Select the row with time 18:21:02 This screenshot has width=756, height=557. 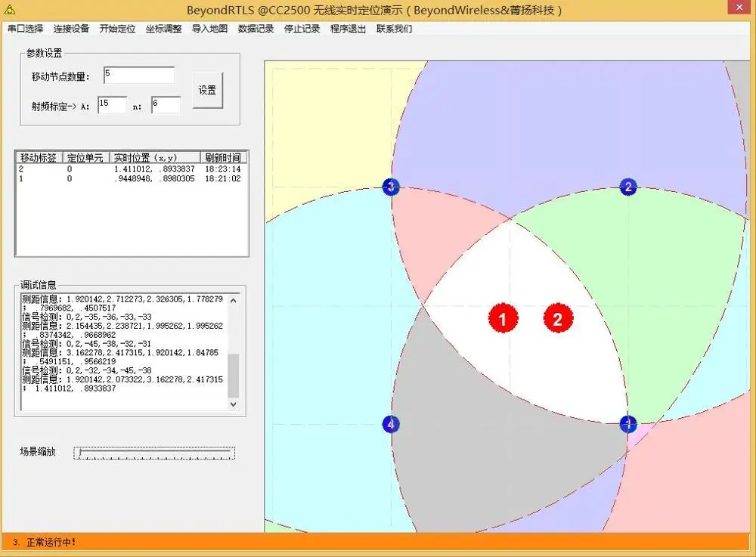point(131,179)
